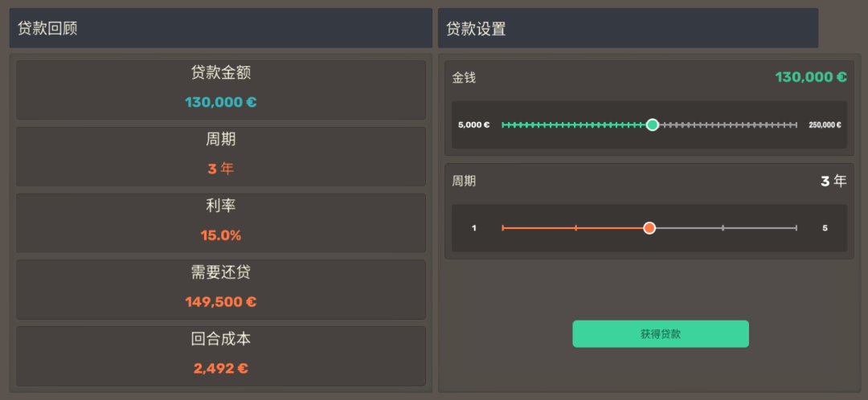Click the 利率 15.0% card

pyautogui.click(x=221, y=223)
